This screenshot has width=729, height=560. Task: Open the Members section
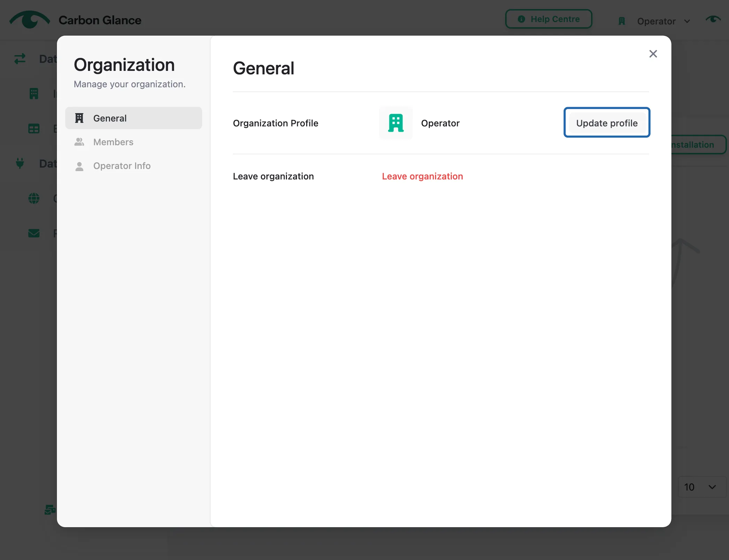134,142
